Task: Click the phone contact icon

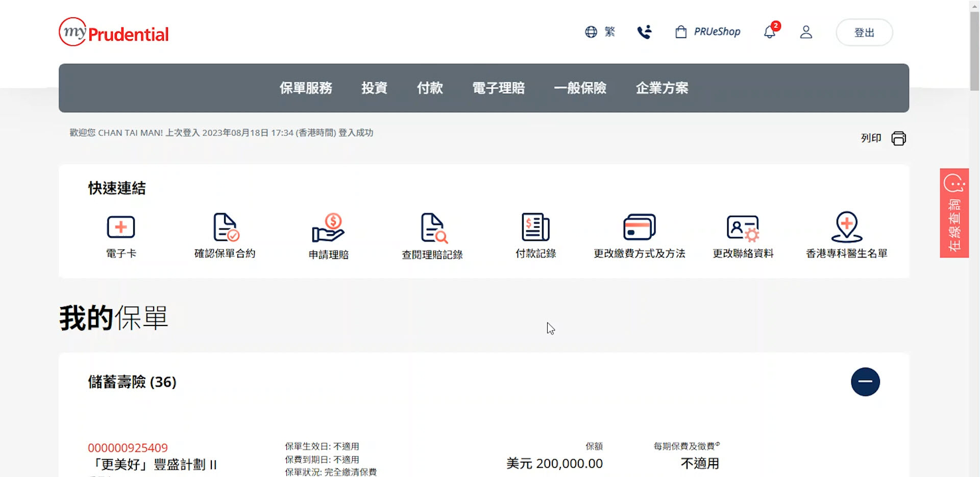Action: 645,32
